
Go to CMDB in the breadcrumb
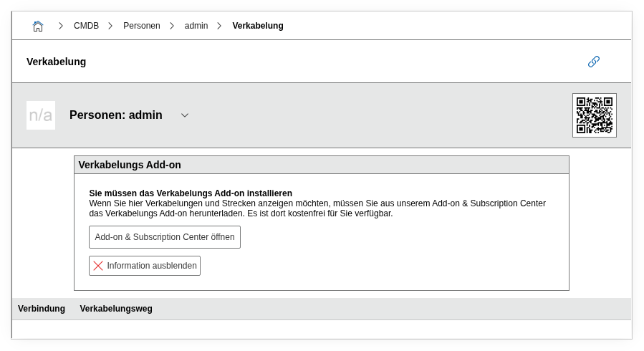[86, 26]
